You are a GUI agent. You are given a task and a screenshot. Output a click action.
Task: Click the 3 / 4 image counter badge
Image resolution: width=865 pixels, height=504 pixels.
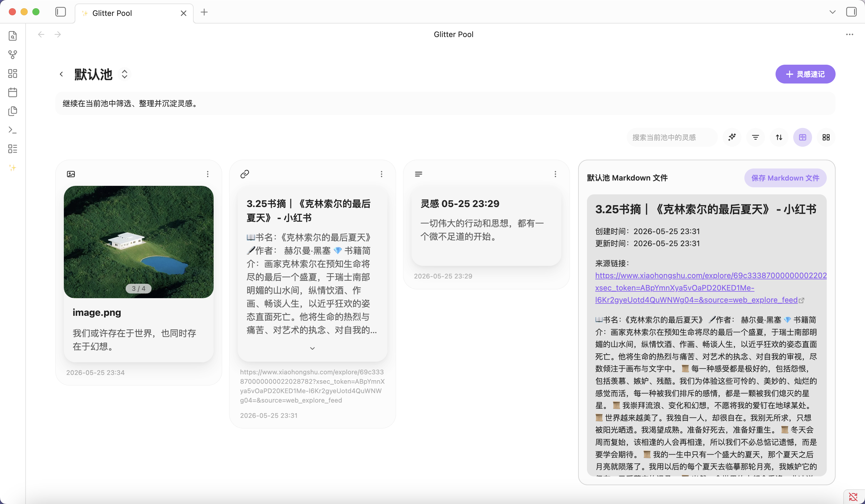pos(139,288)
